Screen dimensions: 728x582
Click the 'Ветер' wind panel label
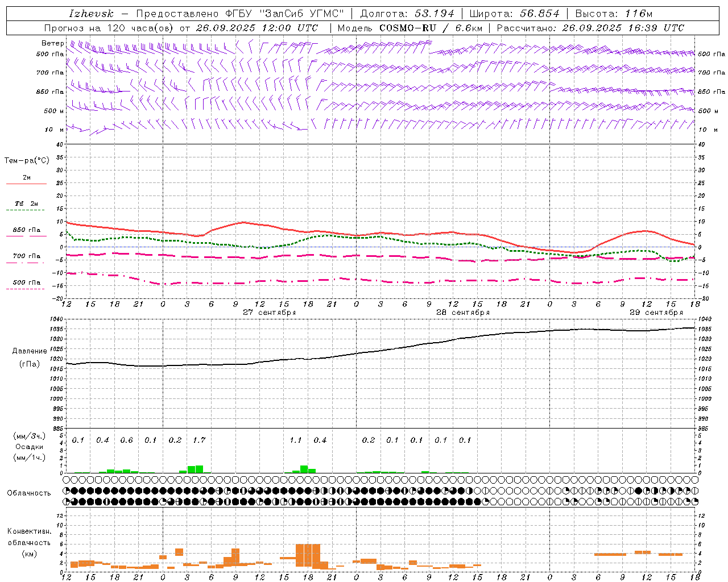coord(53,43)
